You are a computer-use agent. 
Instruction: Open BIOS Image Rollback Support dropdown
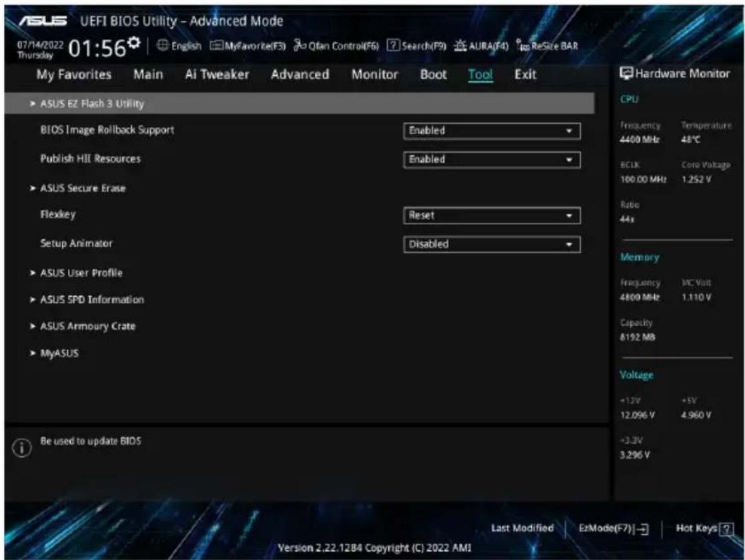tap(492, 131)
